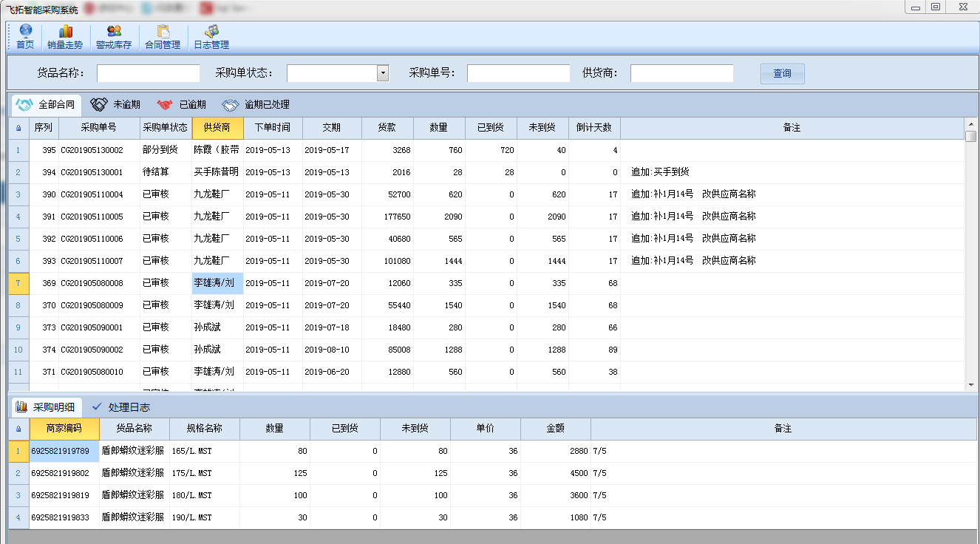Click the 买手陈昔明 supplier cell
The width and height of the screenshot is (980, 544).
(217, 172)
